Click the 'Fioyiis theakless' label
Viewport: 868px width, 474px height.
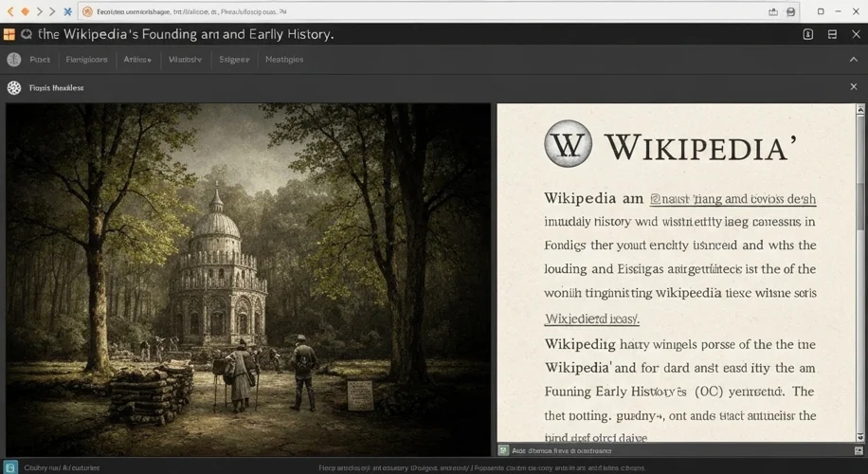[x=57, y=87]
